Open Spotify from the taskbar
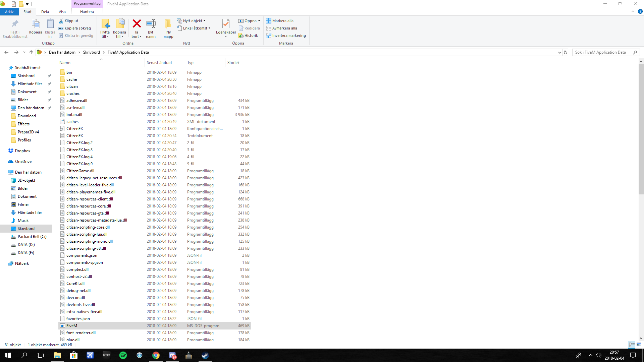Screen dimensions: 644x362 coord(123,355)
